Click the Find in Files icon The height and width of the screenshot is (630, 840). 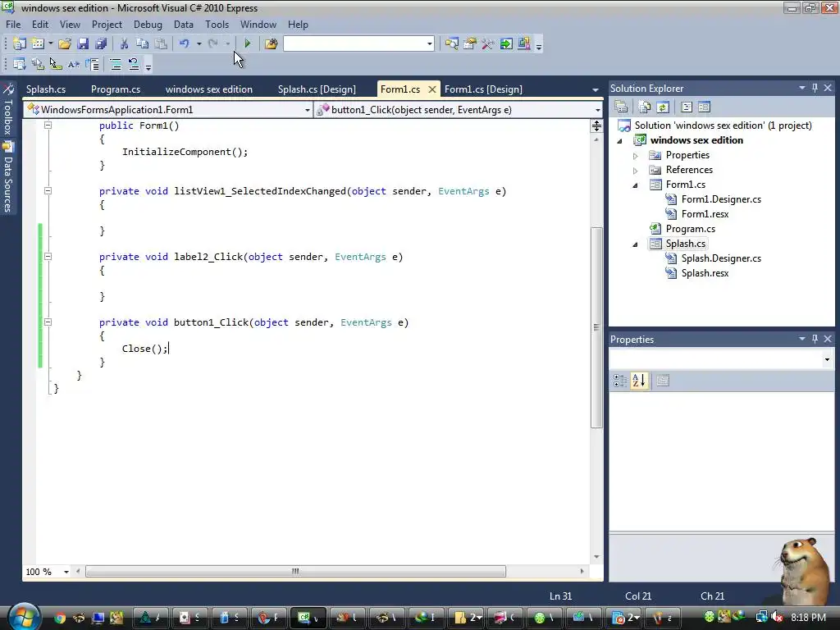click(x=271, y=43)
